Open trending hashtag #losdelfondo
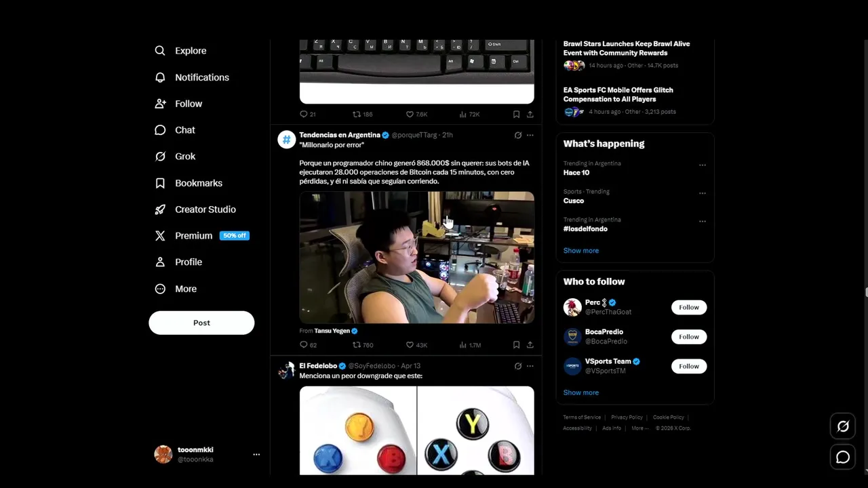Image resolution: width=868 pixels, height=488 pixels. click(585, 229)
